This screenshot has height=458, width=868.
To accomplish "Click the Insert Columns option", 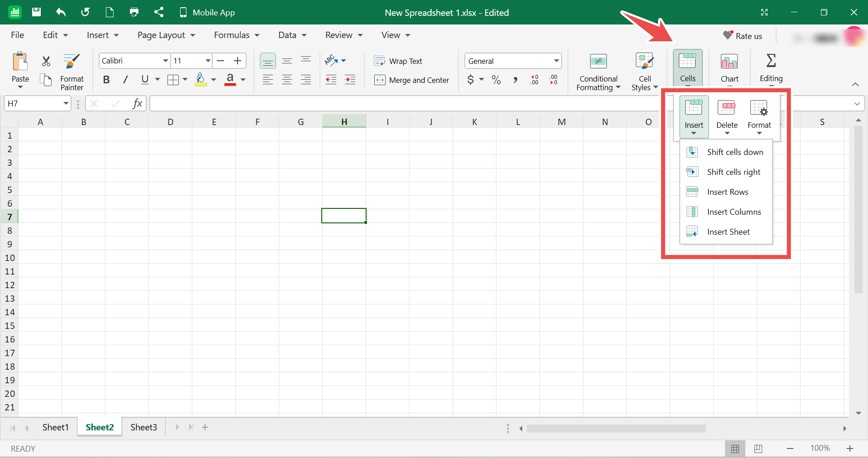I will tap(734, 212).
